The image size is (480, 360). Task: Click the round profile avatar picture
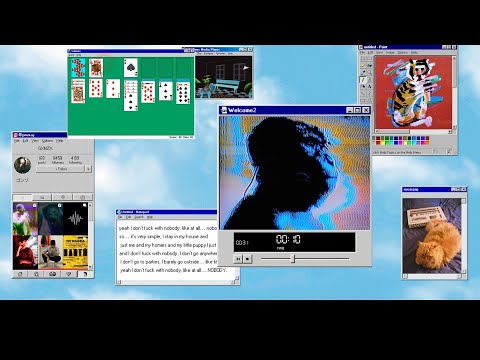(x=23, y=165)
